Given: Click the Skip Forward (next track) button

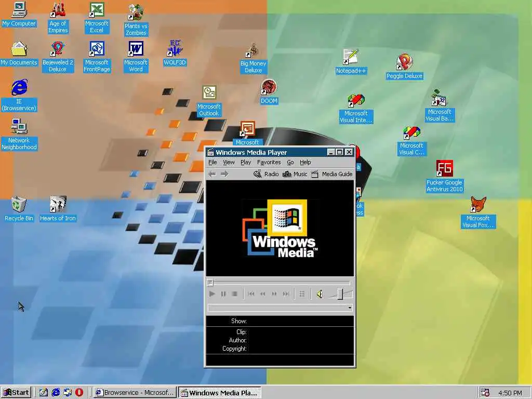Looking at the screenshot, I should [x=286, y=294].
